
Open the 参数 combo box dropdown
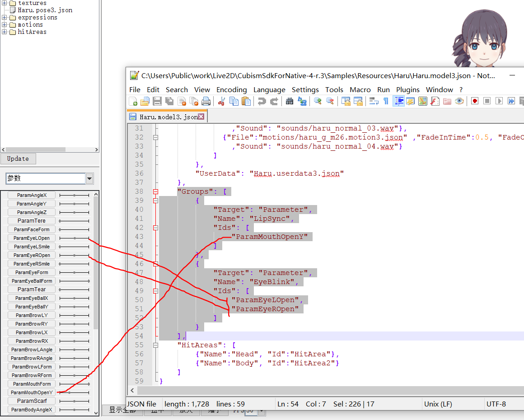coord(89,179)
